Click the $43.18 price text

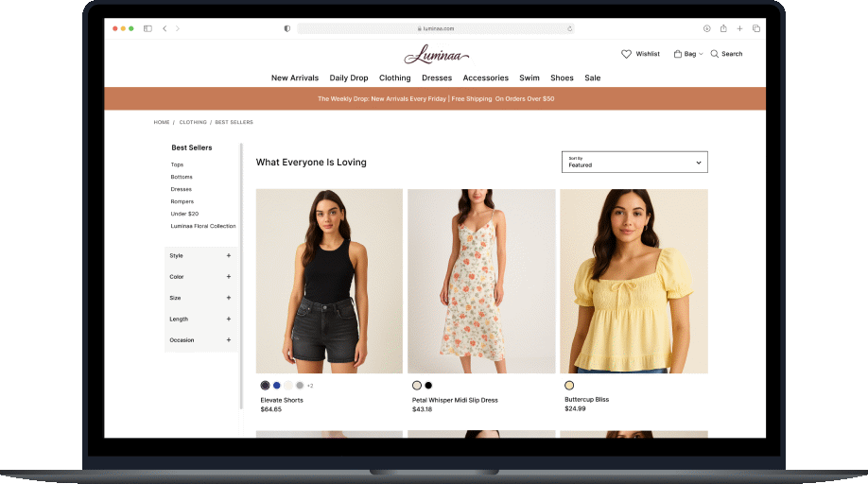(423, 409)
